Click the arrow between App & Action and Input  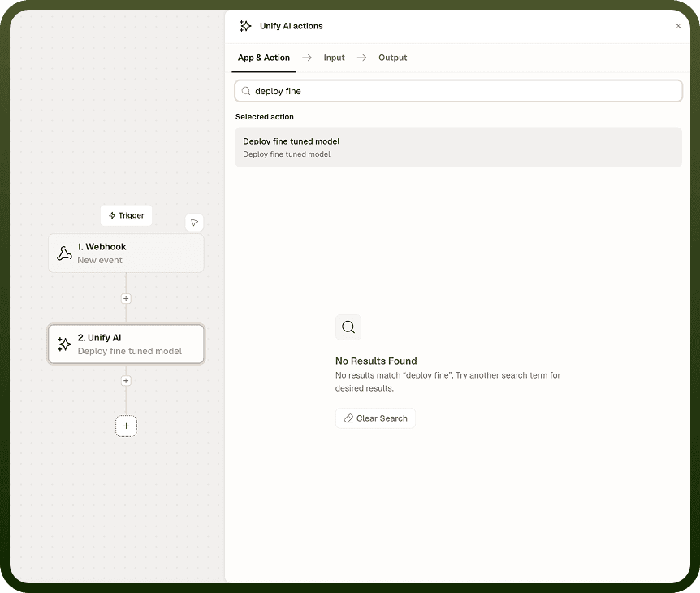click(307, 58)
